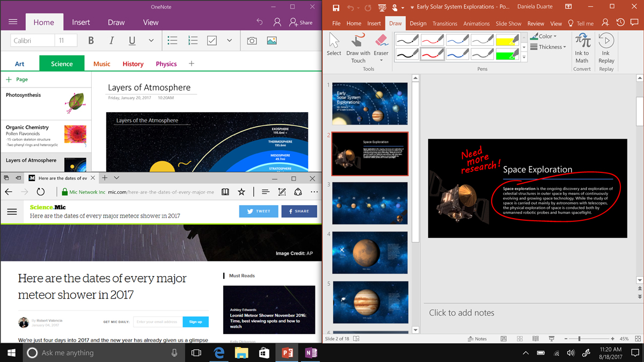Adjust PowerPoint zoom slider

(580, 339)
